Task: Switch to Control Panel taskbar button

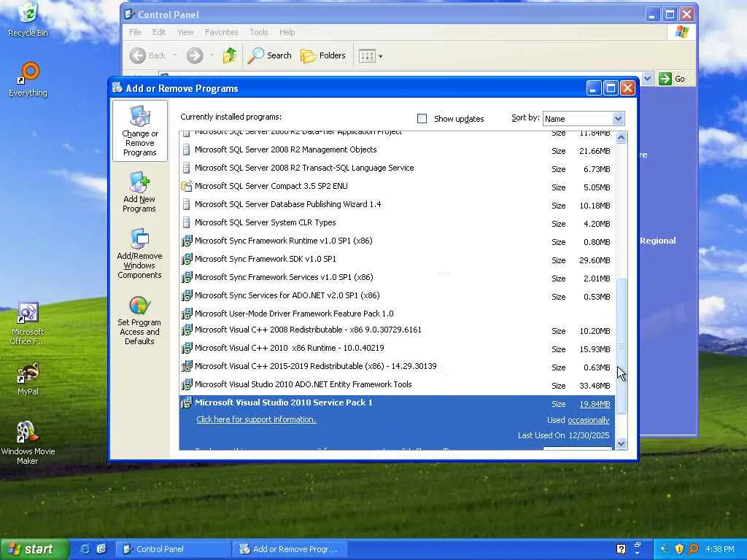Action: pyautogui.click(x=174, y=549)
